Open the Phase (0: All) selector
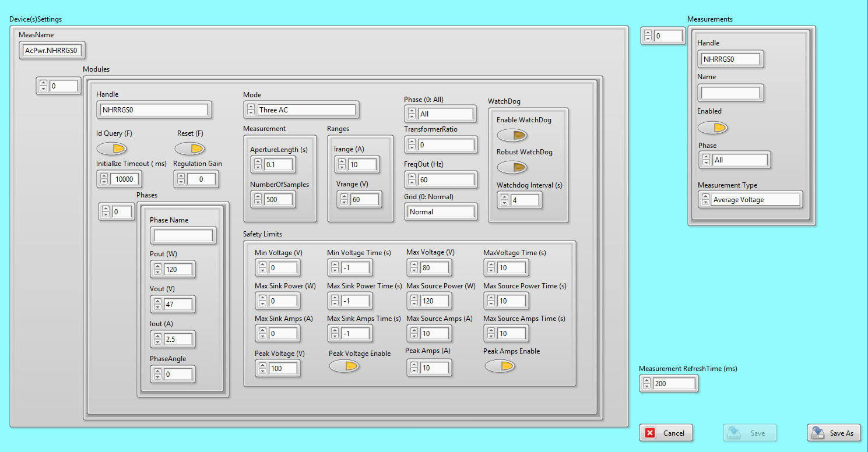Screen dimensions: 868x452 pos(440,114)
